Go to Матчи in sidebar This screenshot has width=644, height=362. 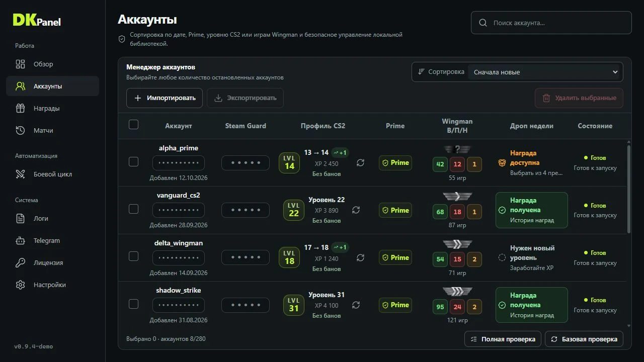pos(52,130)
